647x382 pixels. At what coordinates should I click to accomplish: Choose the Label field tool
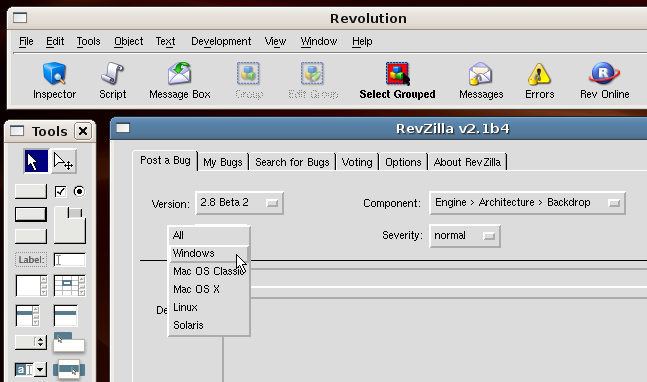pos(31,259)
